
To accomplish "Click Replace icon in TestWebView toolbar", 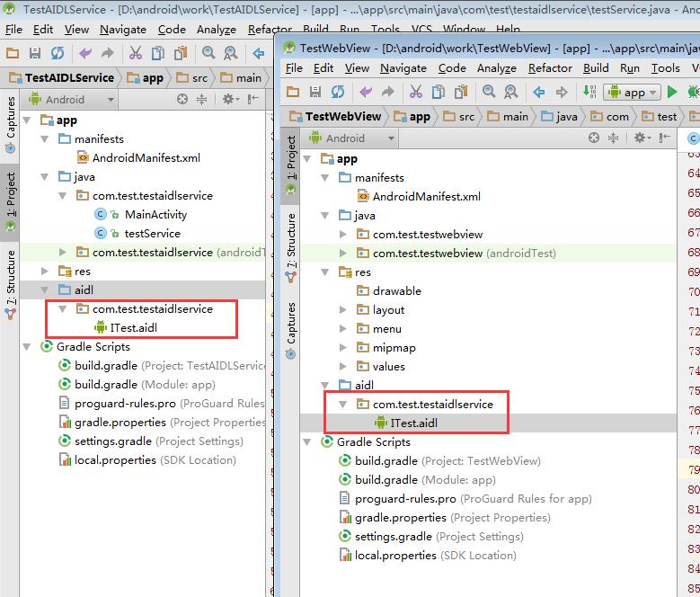I will [x=510, y=92].
